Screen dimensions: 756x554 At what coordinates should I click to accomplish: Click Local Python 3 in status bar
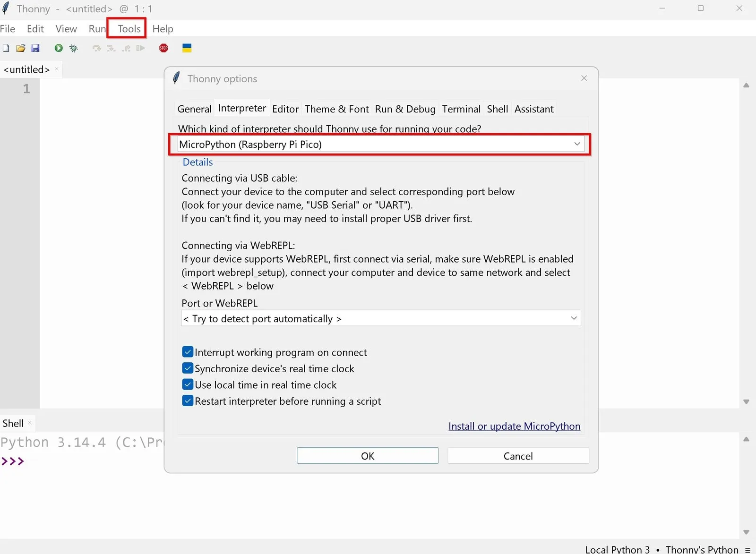[x=617, y=549]
